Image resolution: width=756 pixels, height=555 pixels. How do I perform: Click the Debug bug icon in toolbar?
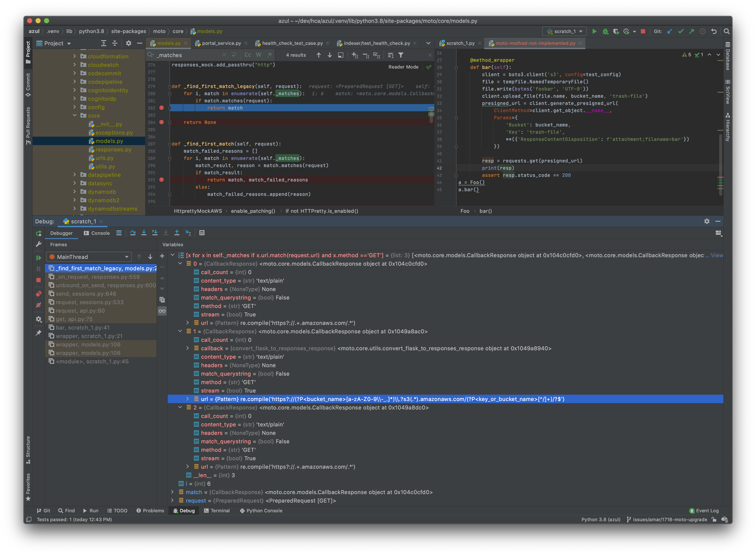(x=605, y=31)
